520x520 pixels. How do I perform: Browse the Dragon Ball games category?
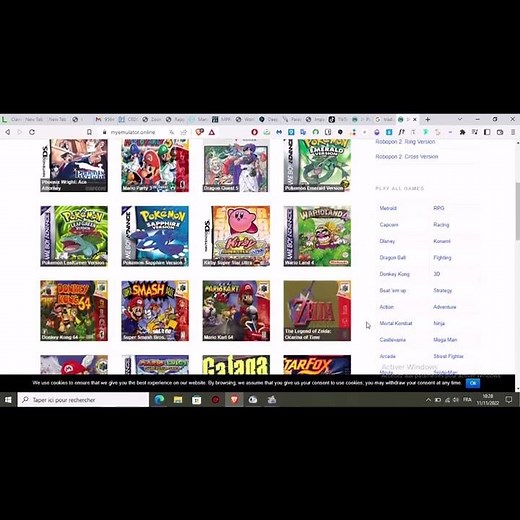pos(393,257)
